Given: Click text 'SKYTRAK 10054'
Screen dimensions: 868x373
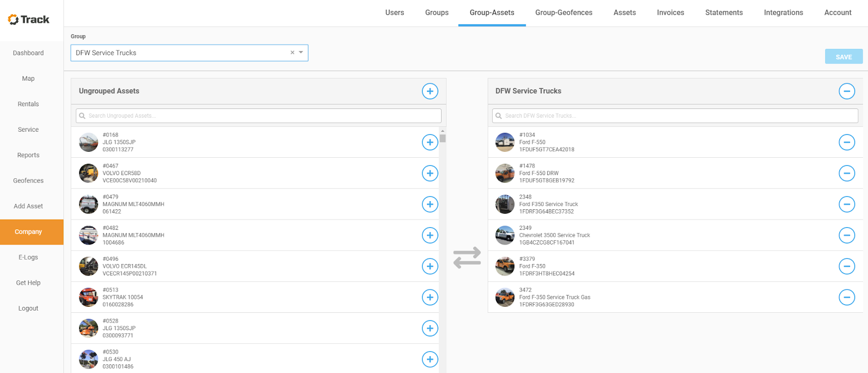Looking at the screenshot, I should (123, 297).
